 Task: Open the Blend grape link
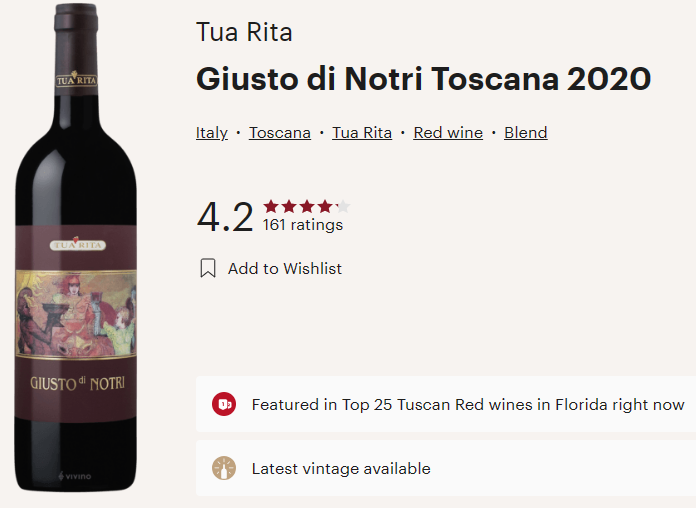pyautogui.click(x=526, y=133)
